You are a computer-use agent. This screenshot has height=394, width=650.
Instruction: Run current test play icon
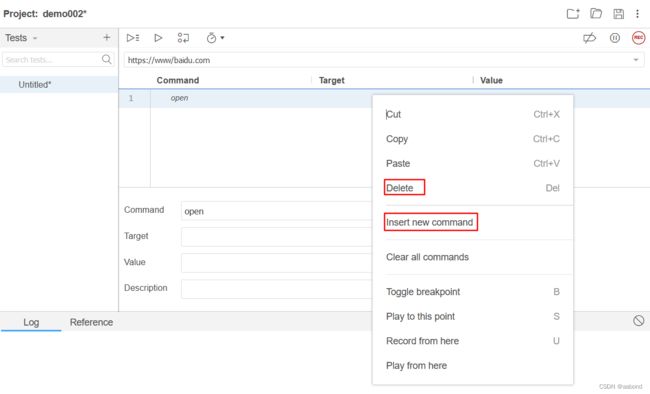click(x=158, y=38)
